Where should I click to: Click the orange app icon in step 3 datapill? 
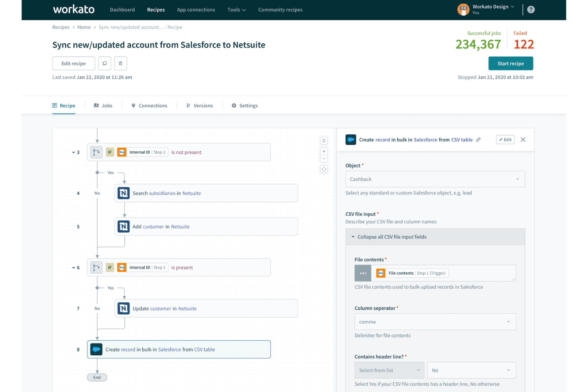click(x=122, y=152)
